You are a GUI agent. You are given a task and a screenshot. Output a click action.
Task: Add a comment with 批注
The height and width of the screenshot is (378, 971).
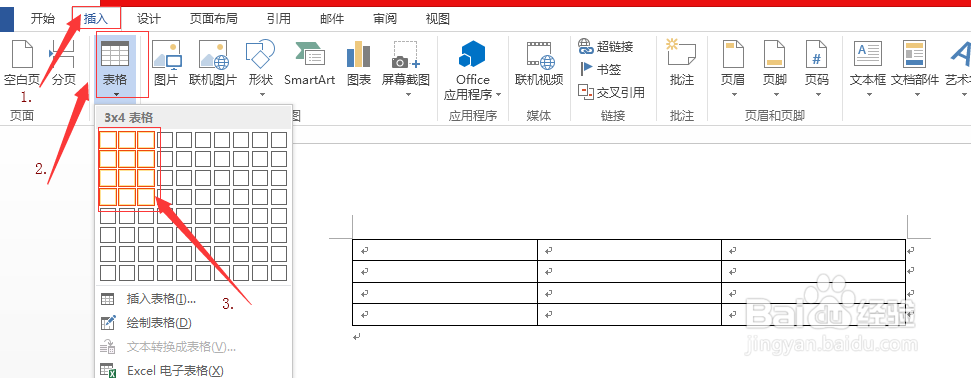pyautogui.click(x=682, y=63)
